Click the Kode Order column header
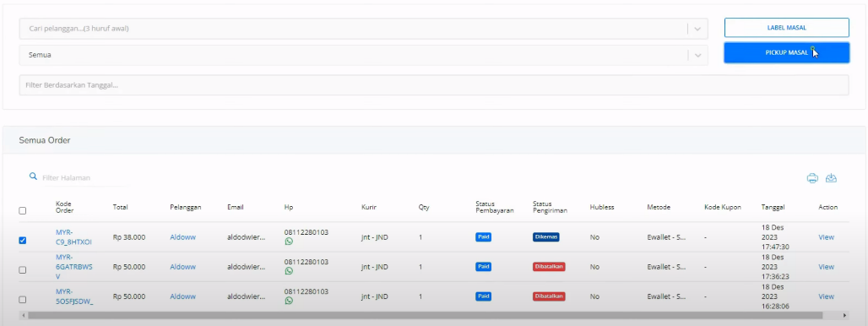Image resolution: width=868 pixels, height=326 pixels. (65, 207)
